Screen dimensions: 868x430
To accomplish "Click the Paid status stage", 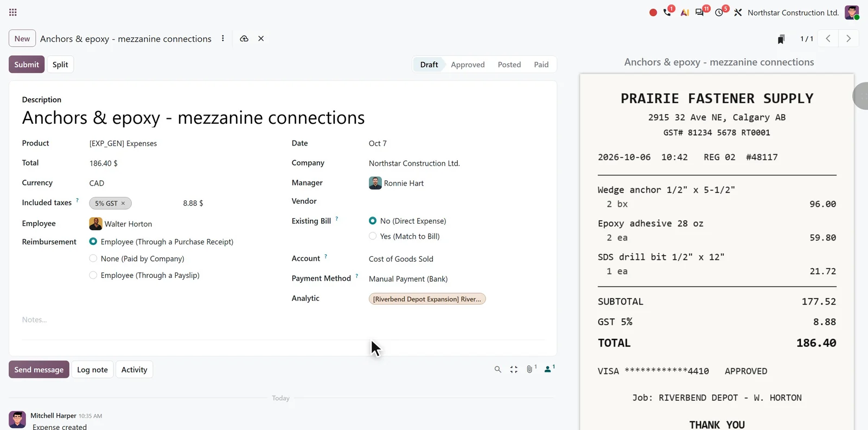I will coord(541,65).
